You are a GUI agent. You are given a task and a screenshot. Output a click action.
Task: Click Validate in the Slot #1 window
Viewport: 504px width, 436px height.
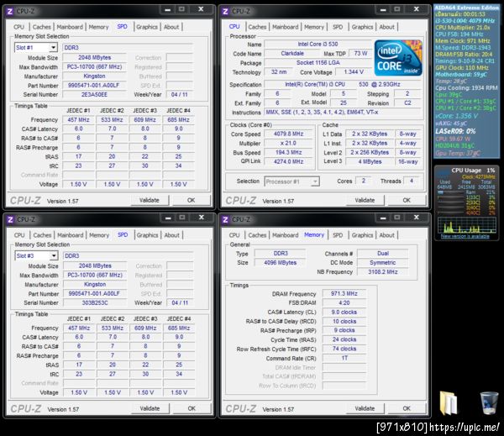(150, 200)
